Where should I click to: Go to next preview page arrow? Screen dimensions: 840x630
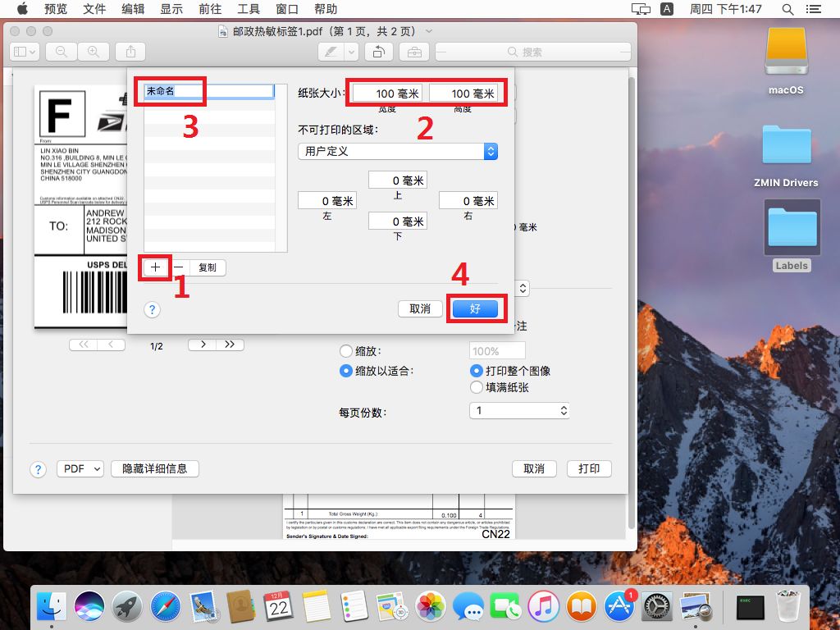point(203,345)
